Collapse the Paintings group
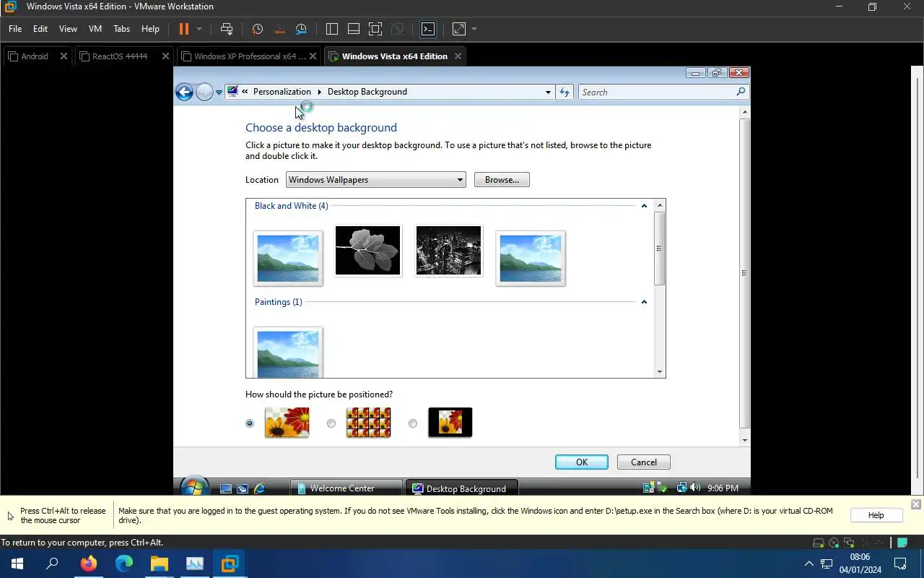The width and height of the screenshot is (924, 578). [644, 302]
